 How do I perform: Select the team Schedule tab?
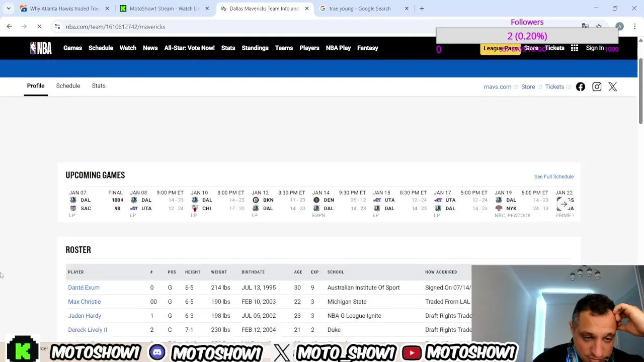click(68, 85)
